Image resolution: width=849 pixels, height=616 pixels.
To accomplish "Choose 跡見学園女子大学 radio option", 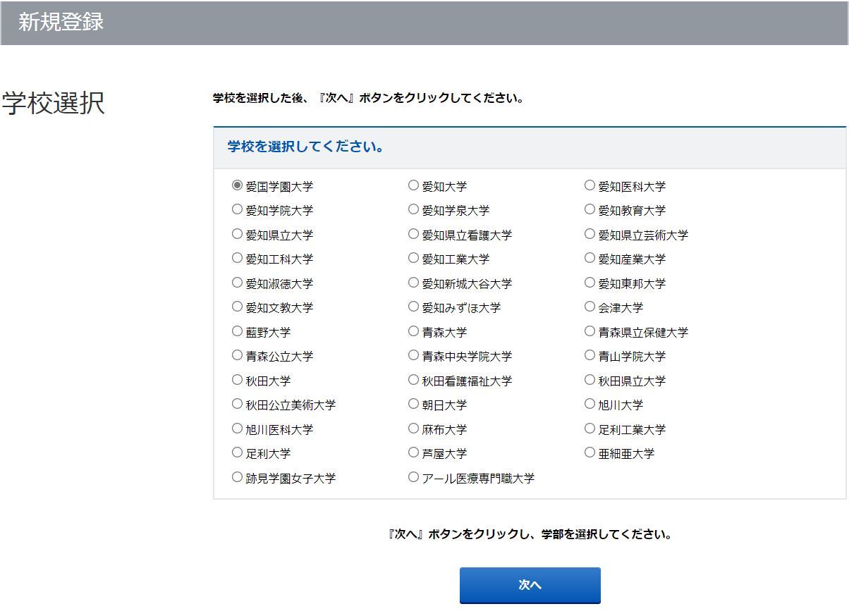I will point(237,477).
